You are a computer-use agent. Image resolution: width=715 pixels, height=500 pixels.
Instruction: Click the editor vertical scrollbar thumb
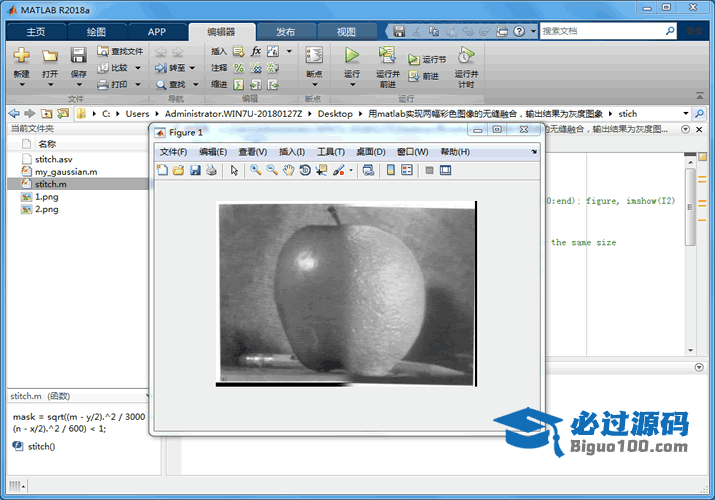[690, 207]
